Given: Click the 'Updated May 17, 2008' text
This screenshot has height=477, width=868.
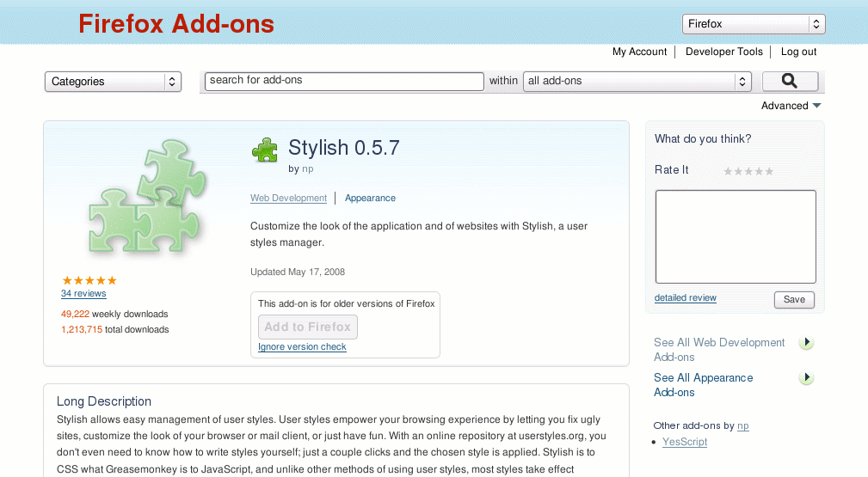Looking at the screenshot, I should (298, 272).
